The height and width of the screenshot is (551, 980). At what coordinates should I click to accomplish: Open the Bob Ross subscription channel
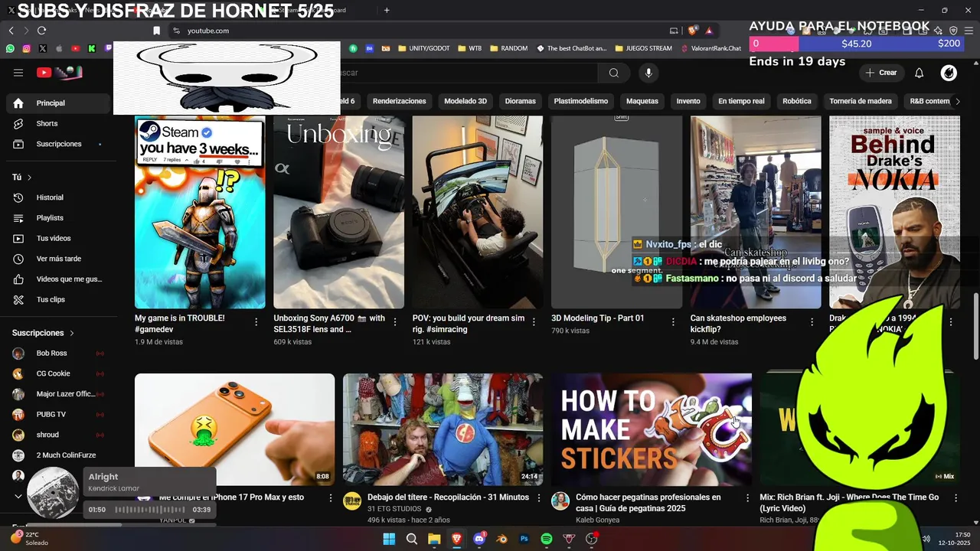click(59, 354)
